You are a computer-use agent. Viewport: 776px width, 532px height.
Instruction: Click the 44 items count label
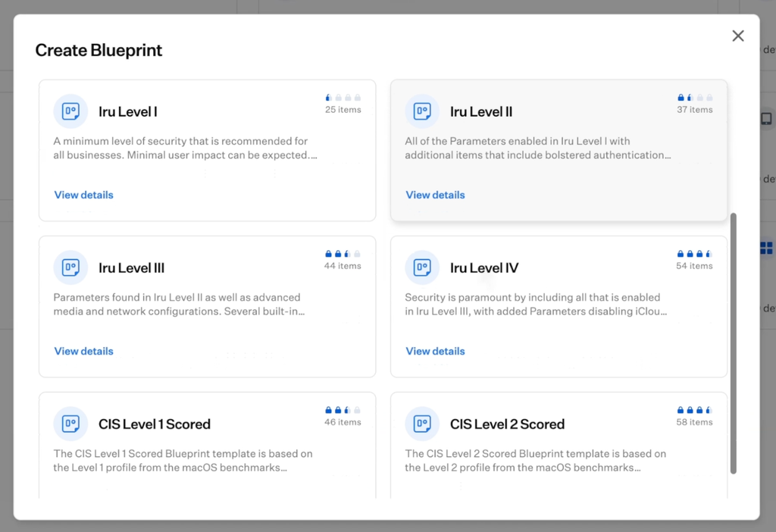click(343, 266)
